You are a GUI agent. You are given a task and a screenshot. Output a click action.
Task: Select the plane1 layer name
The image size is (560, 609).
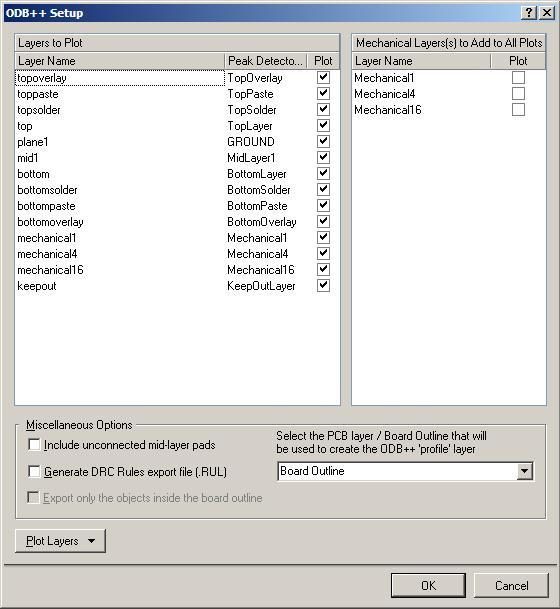coord(33,142)
